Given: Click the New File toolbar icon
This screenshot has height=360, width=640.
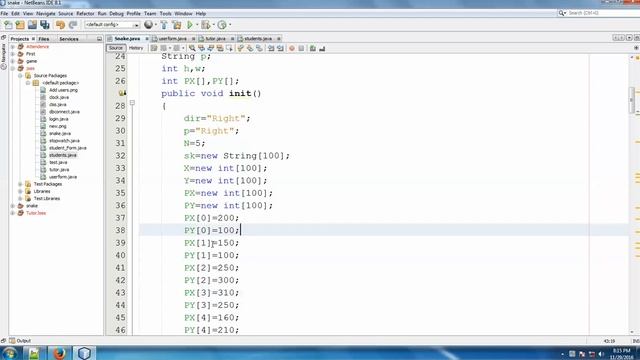Looking at the screenshot, I should (8, 25).
